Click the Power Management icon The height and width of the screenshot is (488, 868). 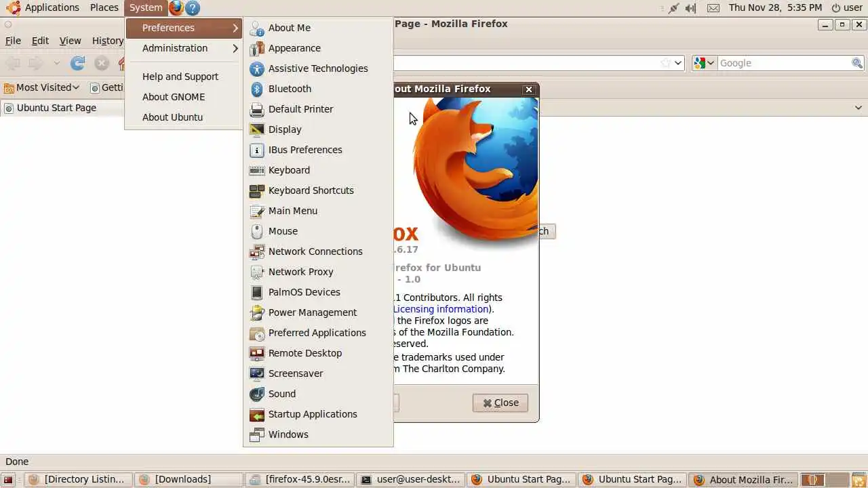[256, 312]
